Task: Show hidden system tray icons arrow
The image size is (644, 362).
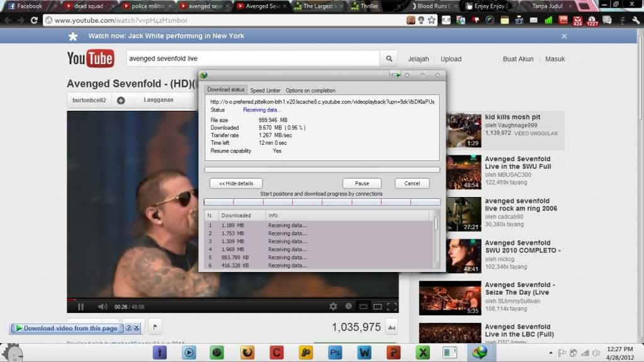Action: click(x=550, y=353)
